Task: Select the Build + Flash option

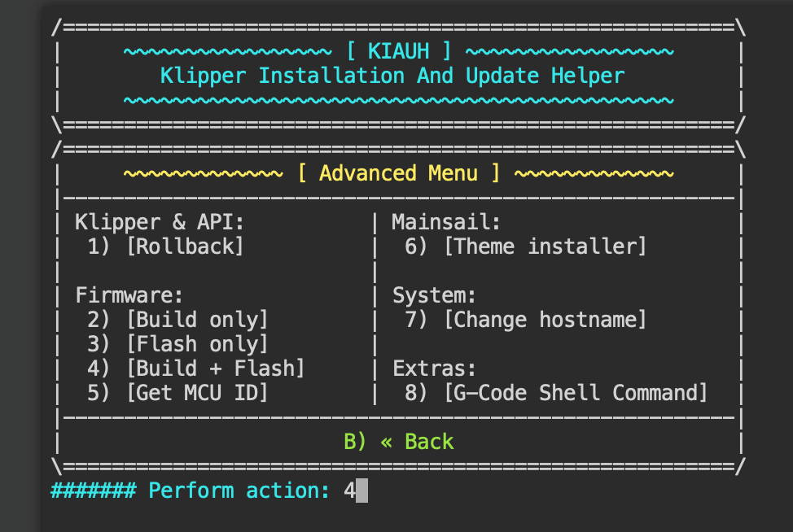Action: click(x=195, y=368)
